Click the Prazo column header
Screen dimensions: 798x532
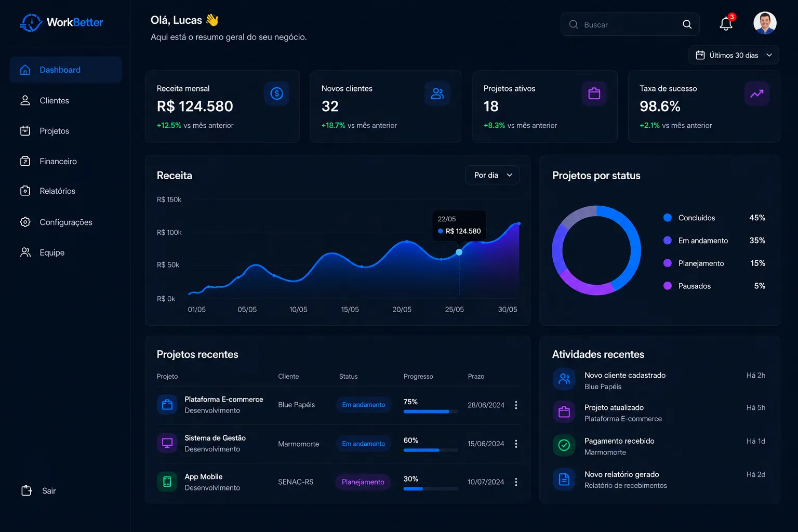476,376
